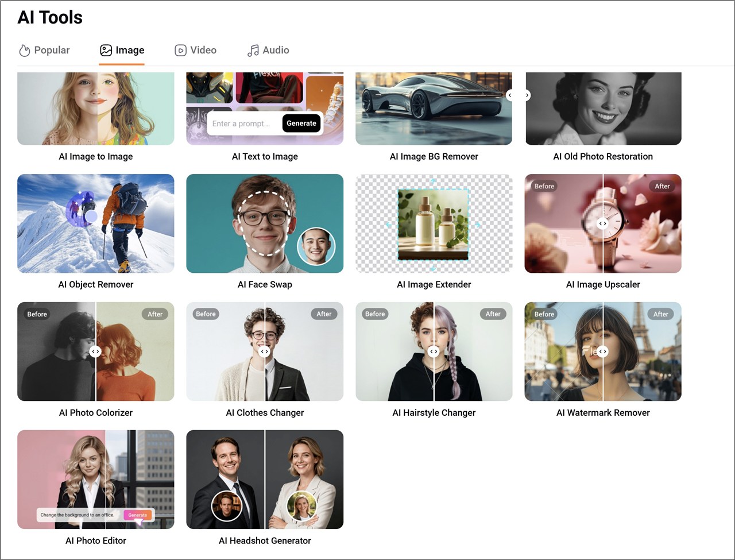The height and width of the screenshot is (560, 735).
Task: Open the AI Face Swap link
Action: [x=265, y=284]
